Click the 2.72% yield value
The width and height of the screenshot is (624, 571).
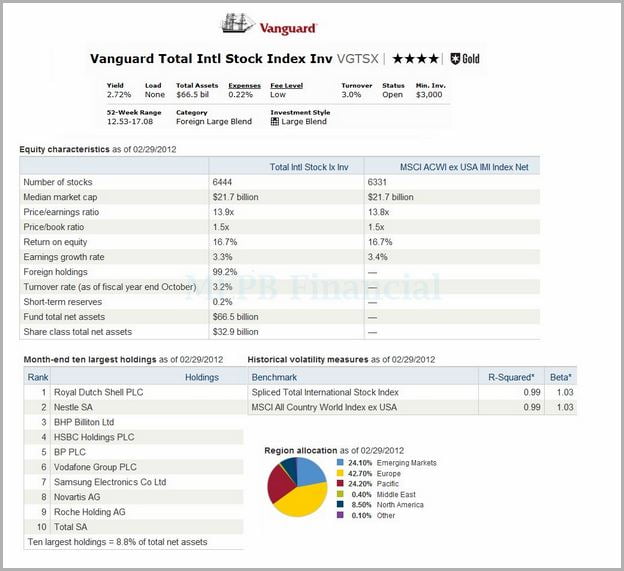[119, 95]
